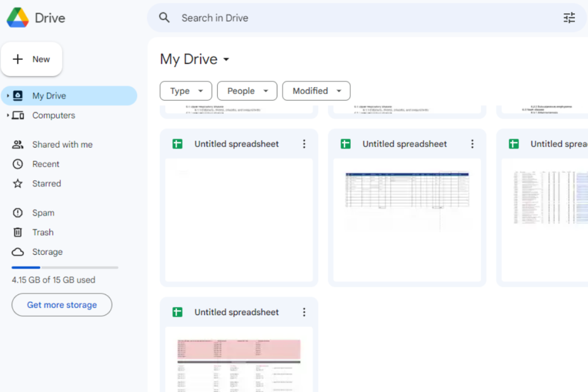Open the Modified filter dropdown
This screenshot has width=588, height=392.
point(316,91)
